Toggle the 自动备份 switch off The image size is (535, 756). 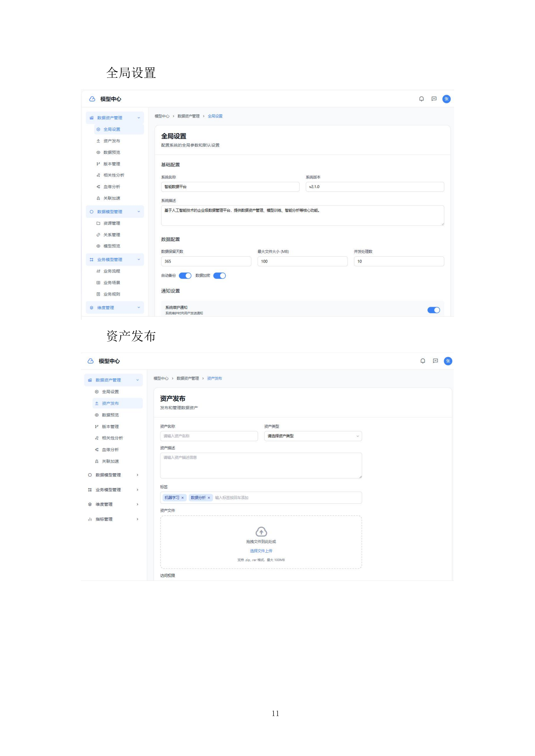[x=185, y=276]
